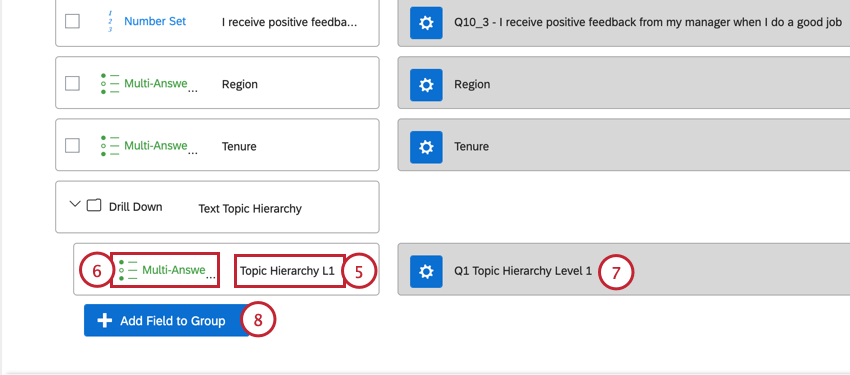Open gear settings for Region source
This screenshot has height=375, width=850.
coord(426,85)
